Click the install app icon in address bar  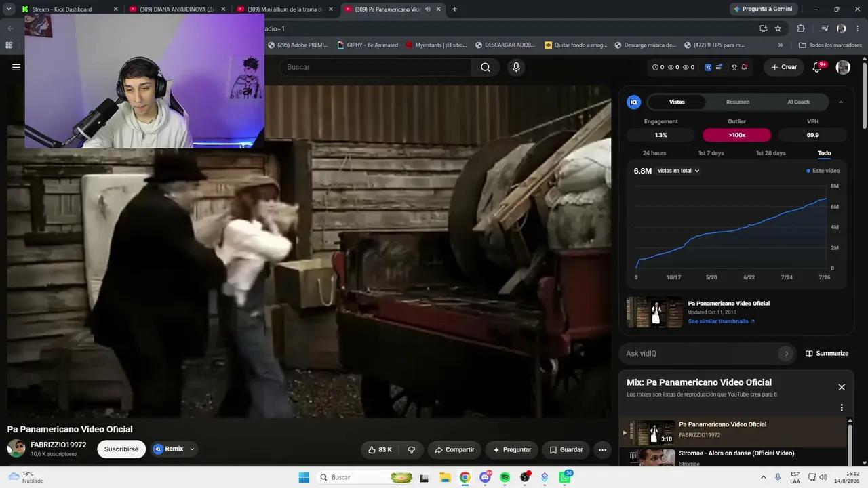click(763, 28)
